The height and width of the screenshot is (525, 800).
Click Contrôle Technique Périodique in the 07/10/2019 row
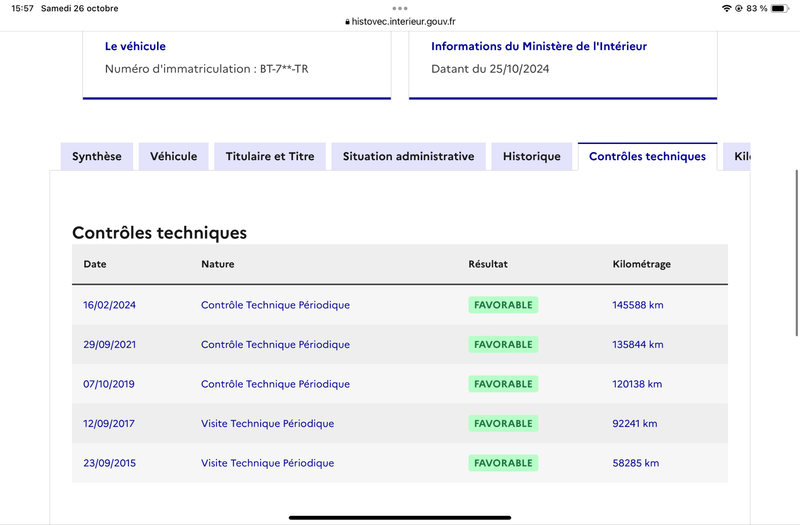pyautogui.click(x=276, y=384)
